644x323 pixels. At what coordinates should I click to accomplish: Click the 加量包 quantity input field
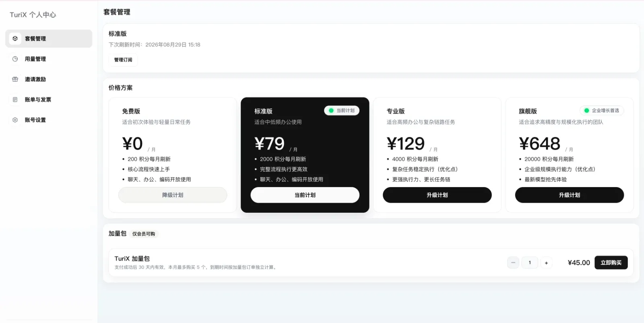coord(530,263)
